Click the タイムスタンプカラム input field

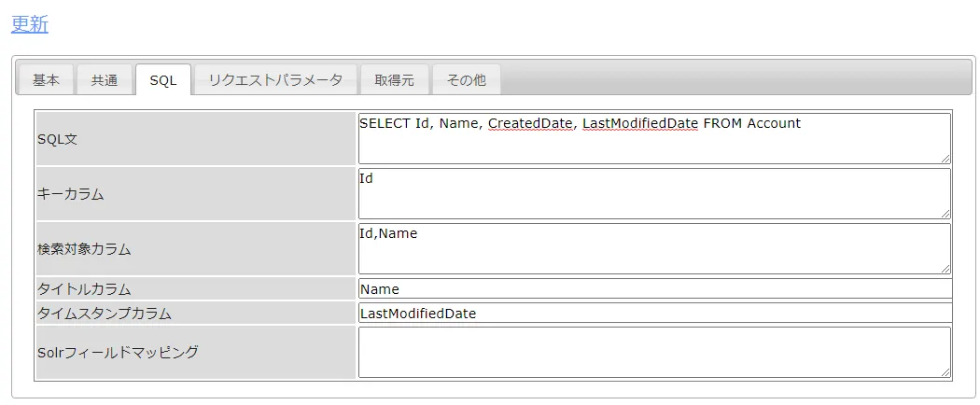pos(653,314)
